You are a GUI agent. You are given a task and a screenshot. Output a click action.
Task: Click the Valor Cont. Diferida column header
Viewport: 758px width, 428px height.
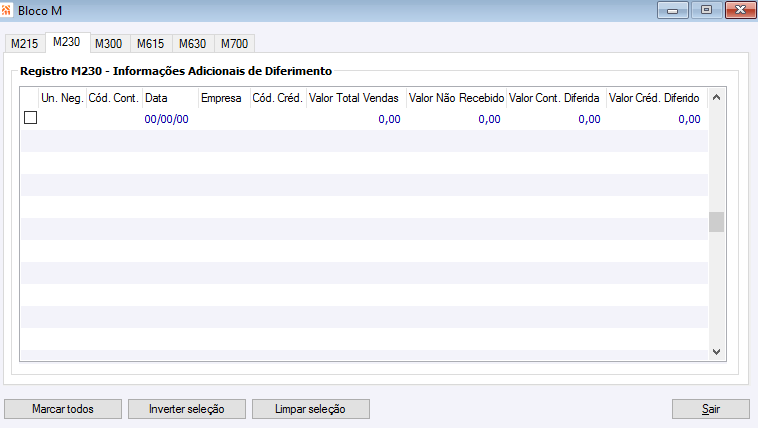tap(556, 98)
